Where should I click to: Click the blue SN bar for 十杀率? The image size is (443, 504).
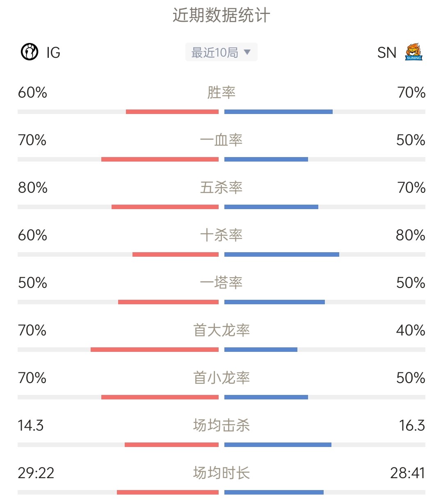coord(282,255)
